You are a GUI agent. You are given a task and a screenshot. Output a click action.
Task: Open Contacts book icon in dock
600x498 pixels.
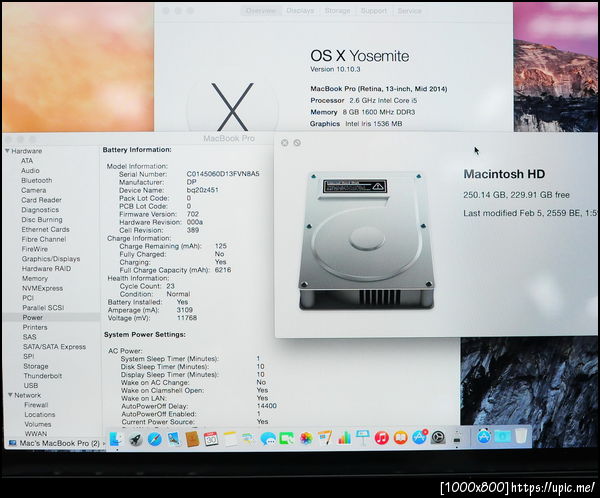pos(192,439)
